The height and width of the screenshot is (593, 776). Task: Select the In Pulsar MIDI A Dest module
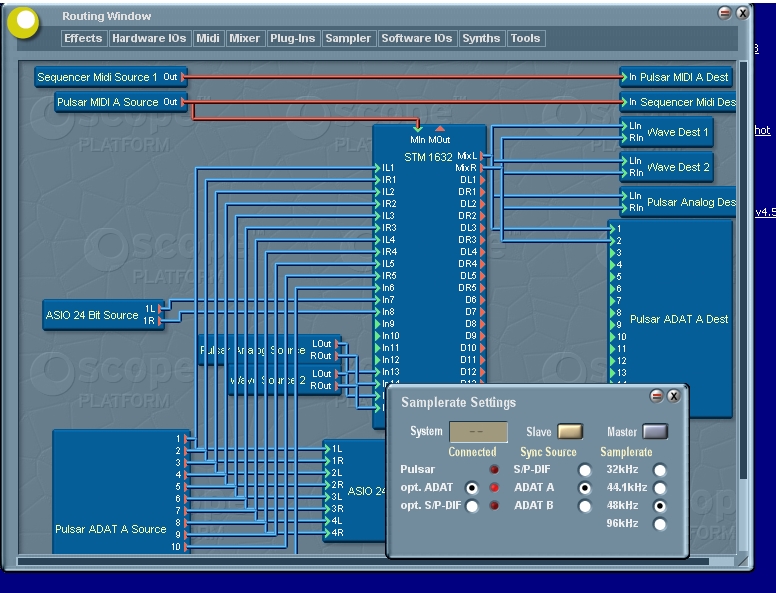[676, 77]
